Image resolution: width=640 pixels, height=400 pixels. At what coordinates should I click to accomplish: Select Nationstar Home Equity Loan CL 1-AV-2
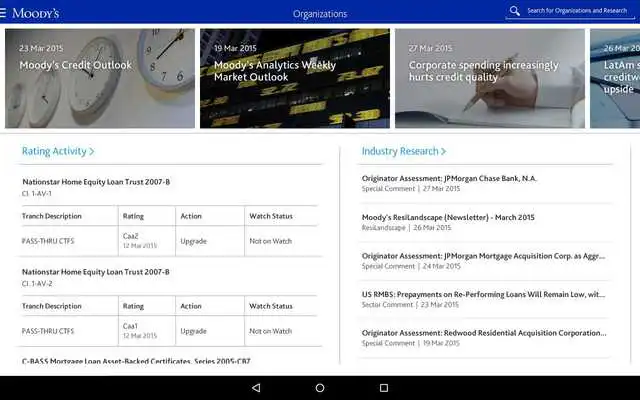coord(96,276)
